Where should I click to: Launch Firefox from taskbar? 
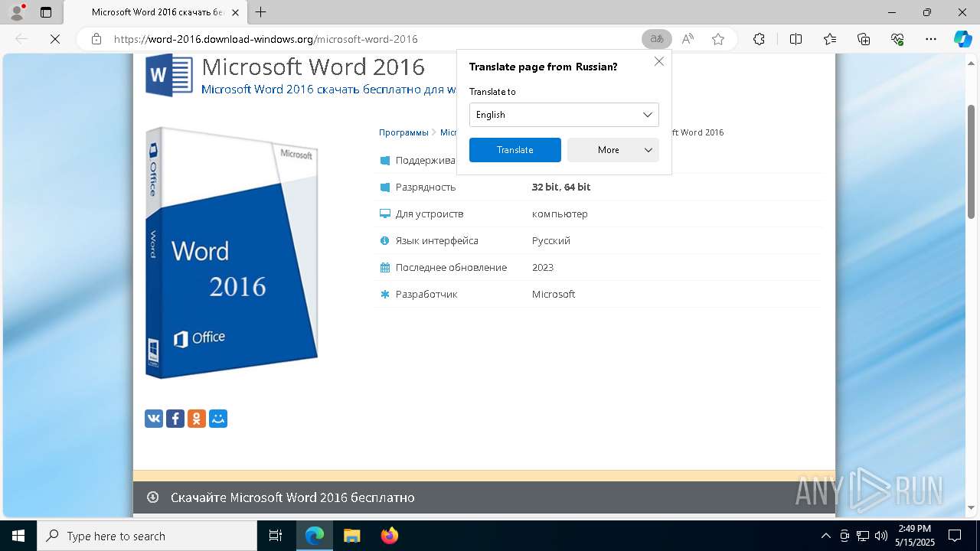(x=389, y=536)
